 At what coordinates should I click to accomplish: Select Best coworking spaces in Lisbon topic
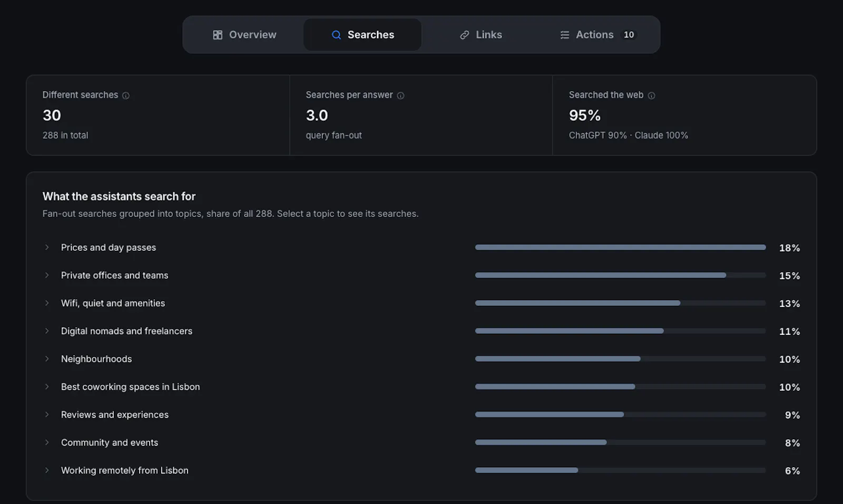pyautogui.click(x=131, y=387)
